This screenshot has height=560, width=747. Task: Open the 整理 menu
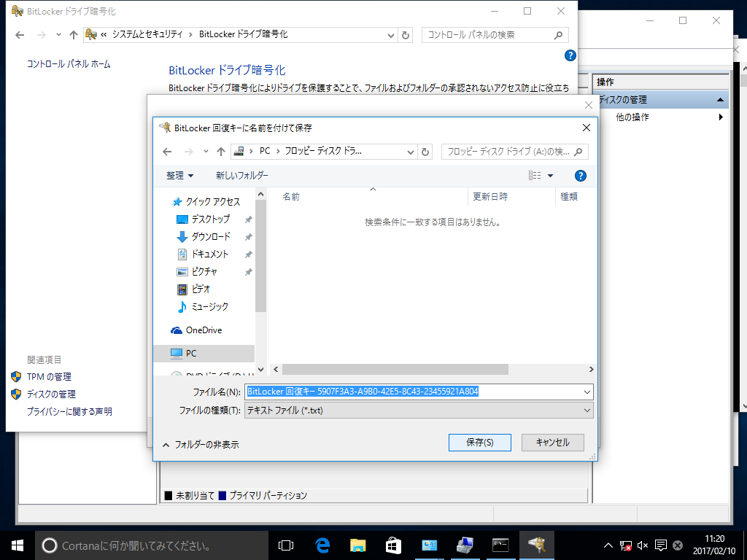[179, 176]
